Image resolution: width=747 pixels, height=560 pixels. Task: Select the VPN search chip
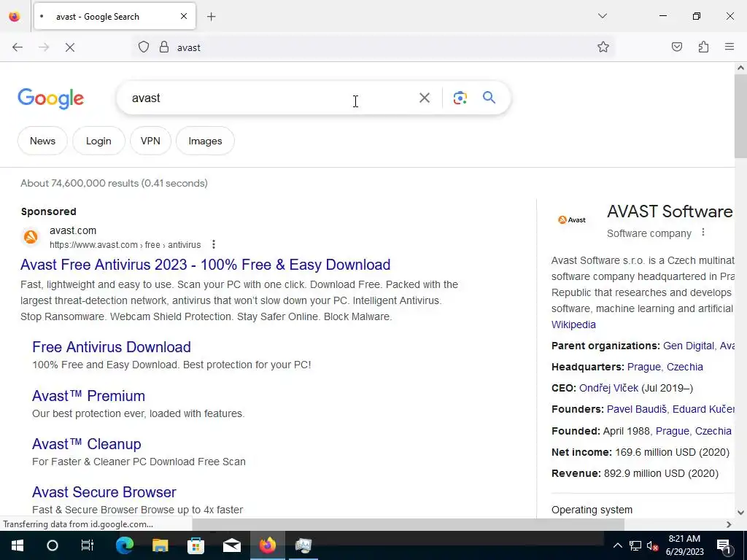pyautogui.click(x=150, y=141)
